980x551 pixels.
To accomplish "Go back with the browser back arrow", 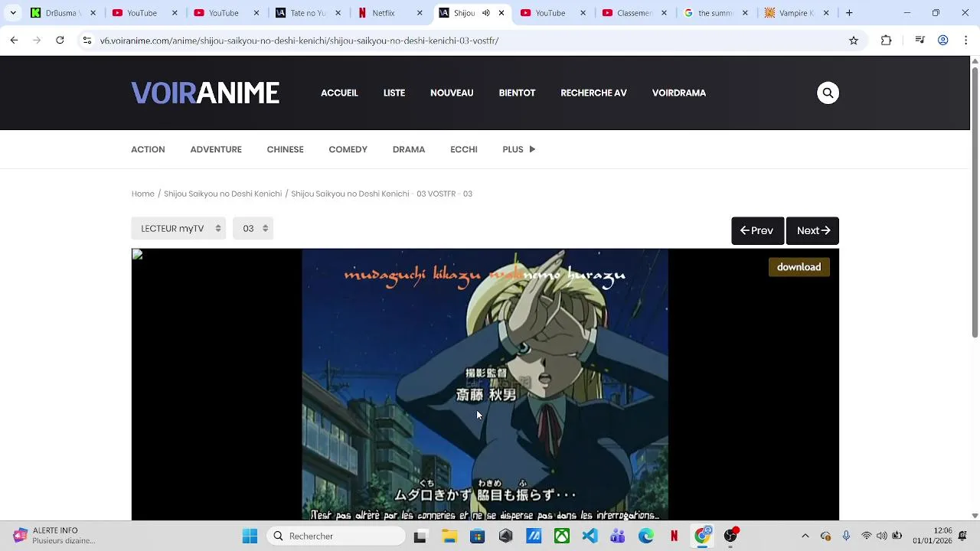I will (14, 40).
